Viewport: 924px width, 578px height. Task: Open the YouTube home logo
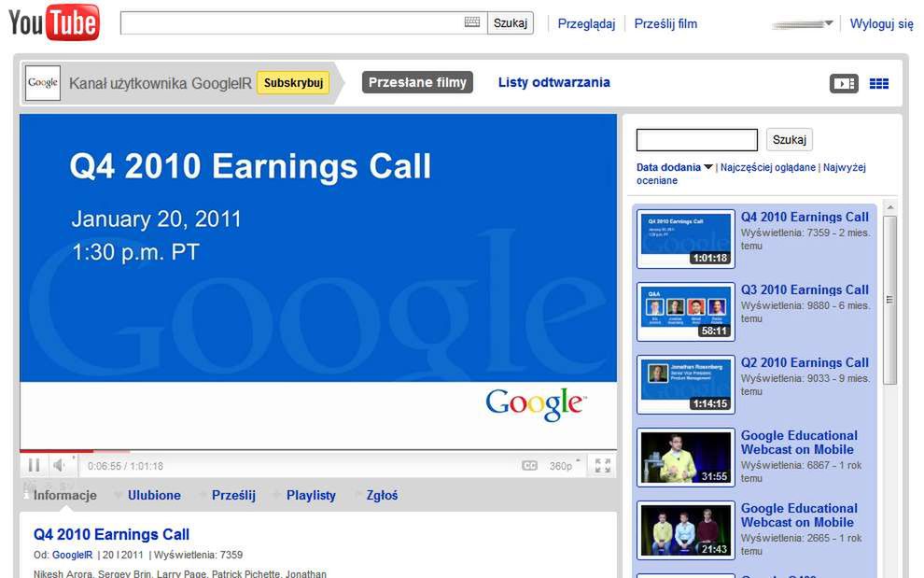click(53, 23)
